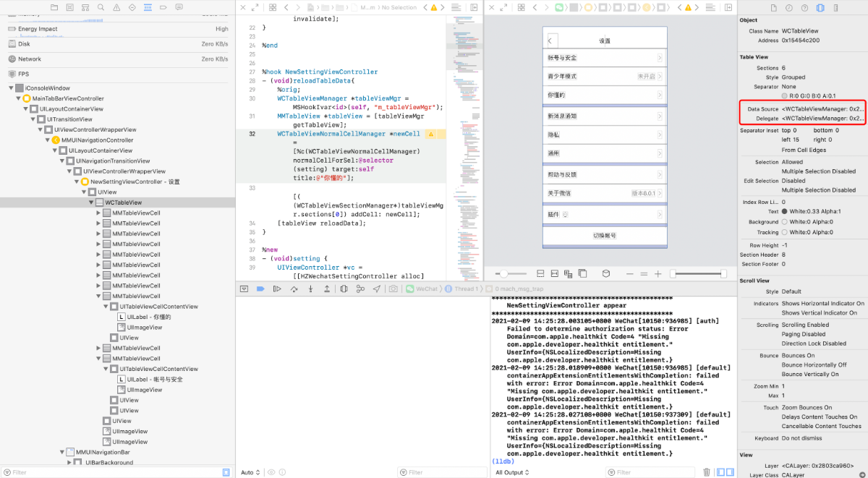Image resolution: width=868 pixels, height=478 pixels.
Task: Expand the UIBarBackground node
Action: pyautogui.click(x=69, y=462)
